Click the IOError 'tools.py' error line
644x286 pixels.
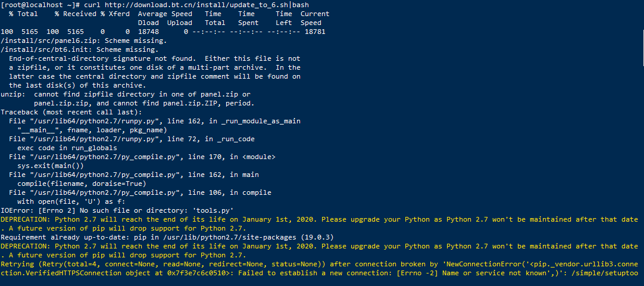(117, 210)
